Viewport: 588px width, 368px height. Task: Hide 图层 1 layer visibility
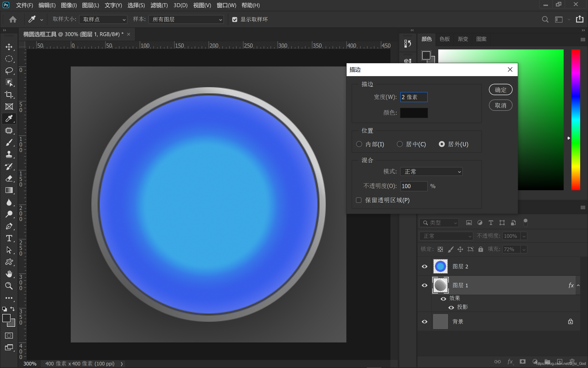pos(424,285)
